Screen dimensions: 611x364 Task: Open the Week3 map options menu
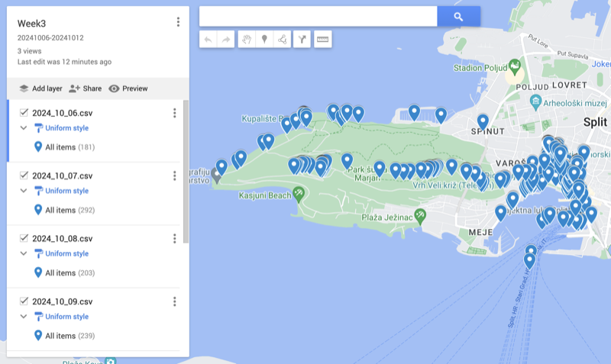[178, 22]
